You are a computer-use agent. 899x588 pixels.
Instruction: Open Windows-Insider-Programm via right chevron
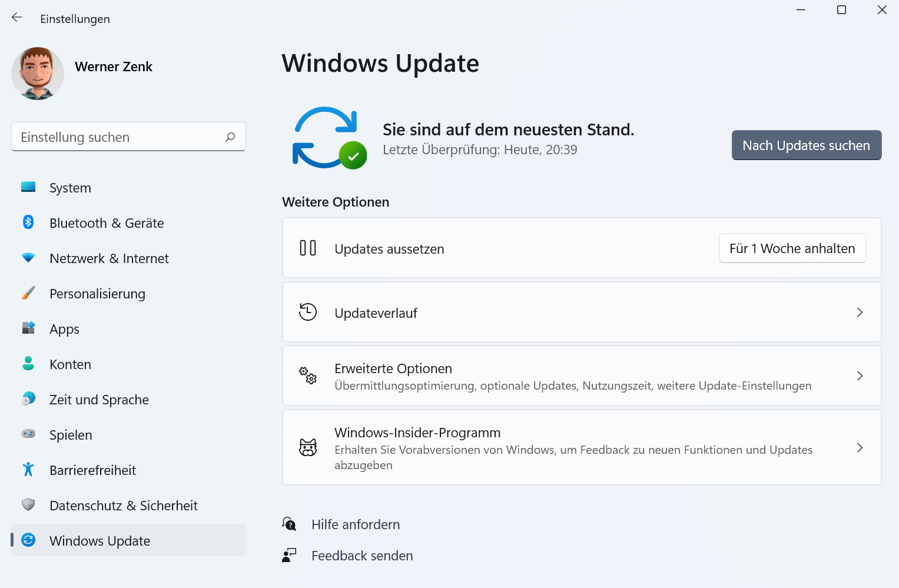click(860, 448)
